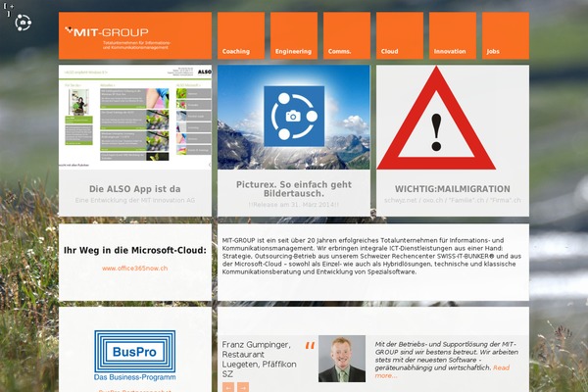The width and height of the screenshot is (588, 392).
Task: Open the Coaching menu tile
Action: [241, 35]
